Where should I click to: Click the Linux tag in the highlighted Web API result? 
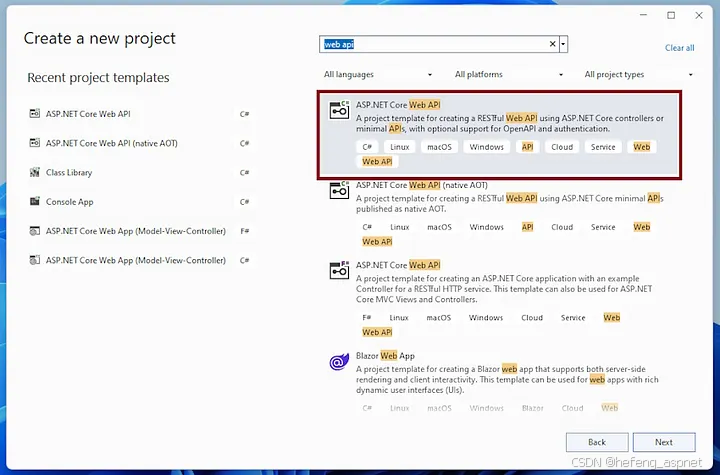pos(399,147)
